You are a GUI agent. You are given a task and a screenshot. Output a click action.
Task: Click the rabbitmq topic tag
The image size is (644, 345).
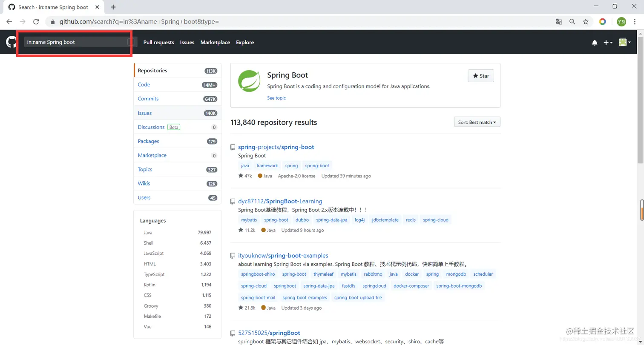pyautogui.click(x=373, y=274)
